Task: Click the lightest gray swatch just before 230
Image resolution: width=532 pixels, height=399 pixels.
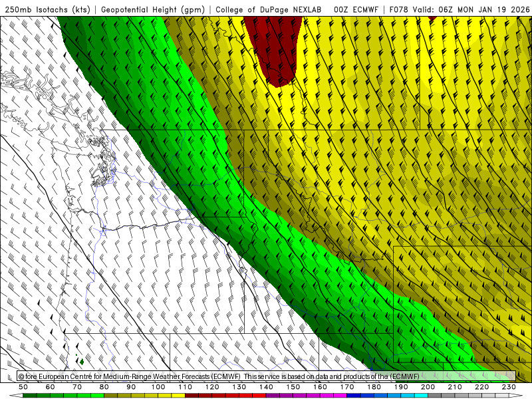Action: pos(502,396)
